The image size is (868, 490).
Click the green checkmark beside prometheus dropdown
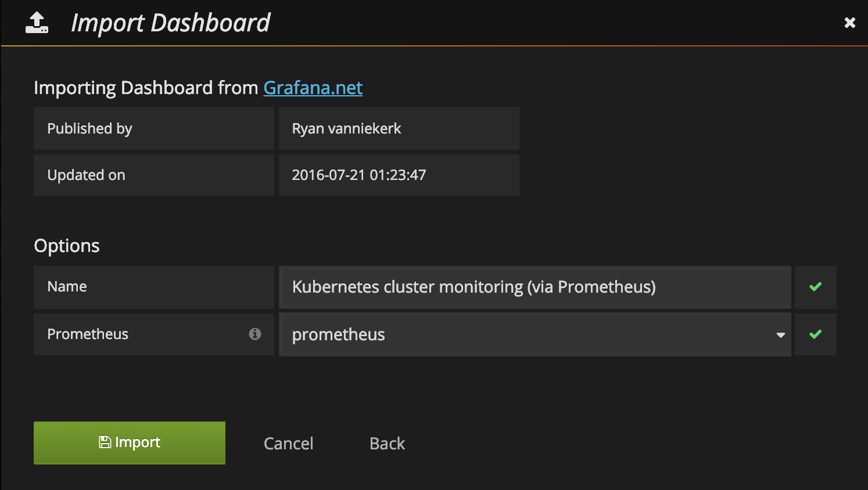(x=815, y=334)
